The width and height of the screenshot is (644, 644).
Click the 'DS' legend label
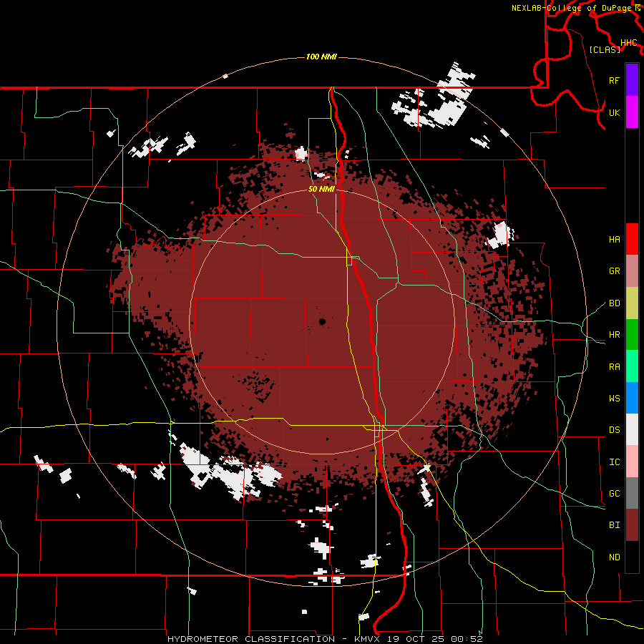pos(614,430)
